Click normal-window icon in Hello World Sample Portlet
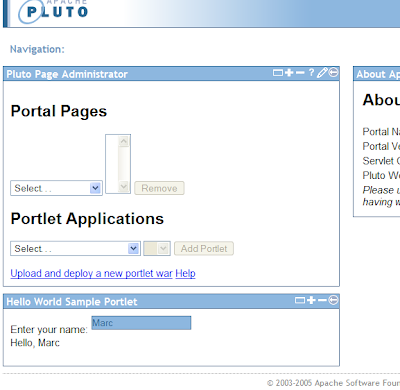This screenshot has width=400, height=390. [300, 300]
